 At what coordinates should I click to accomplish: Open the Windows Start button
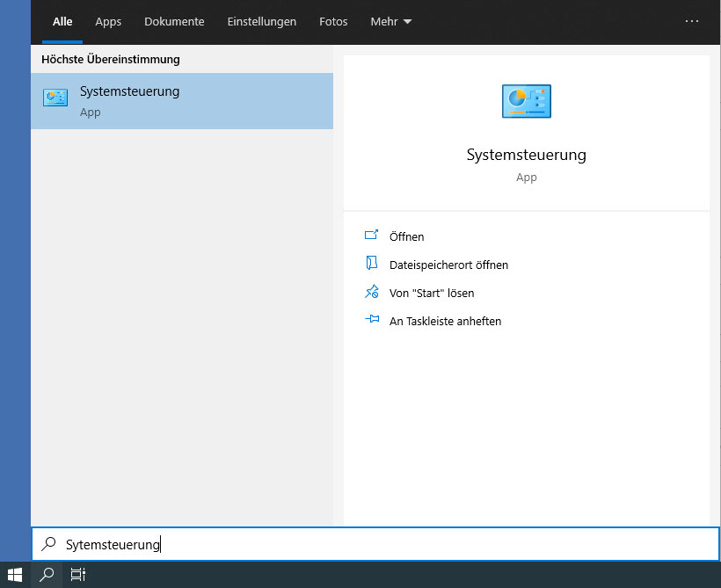(x=15, y=575)
